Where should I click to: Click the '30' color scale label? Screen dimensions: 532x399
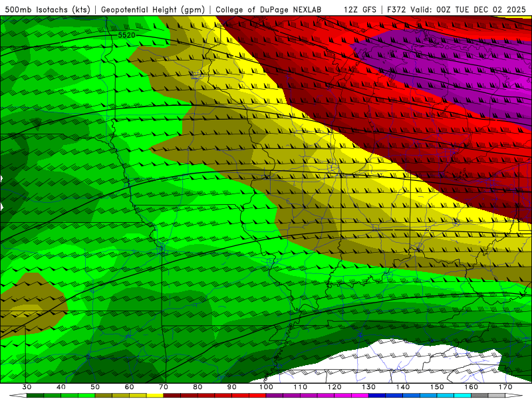pos(27,387)
